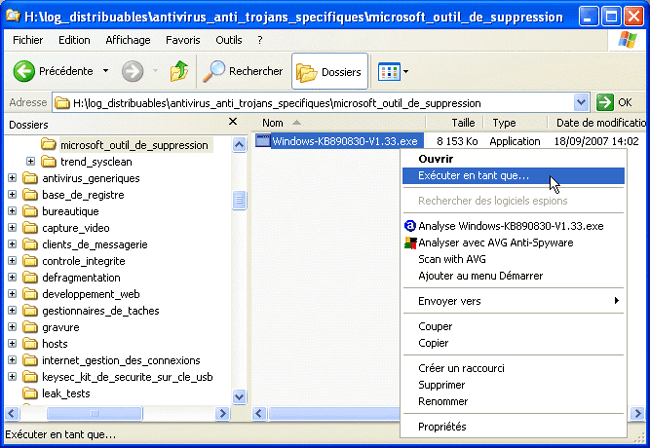The width and height of the screenshot is (650, 448).
Task: Select the capture_video folder label
Action: (x=76, y=228)
